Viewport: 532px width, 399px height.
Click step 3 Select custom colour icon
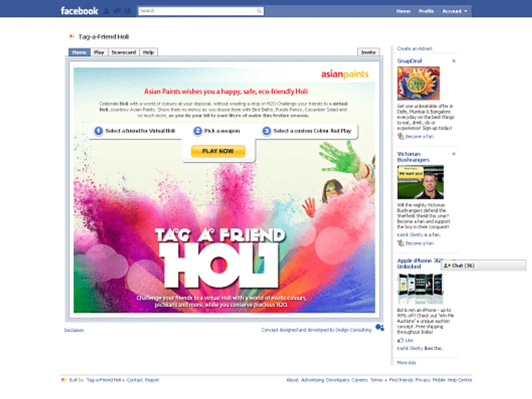coord(266,131)
